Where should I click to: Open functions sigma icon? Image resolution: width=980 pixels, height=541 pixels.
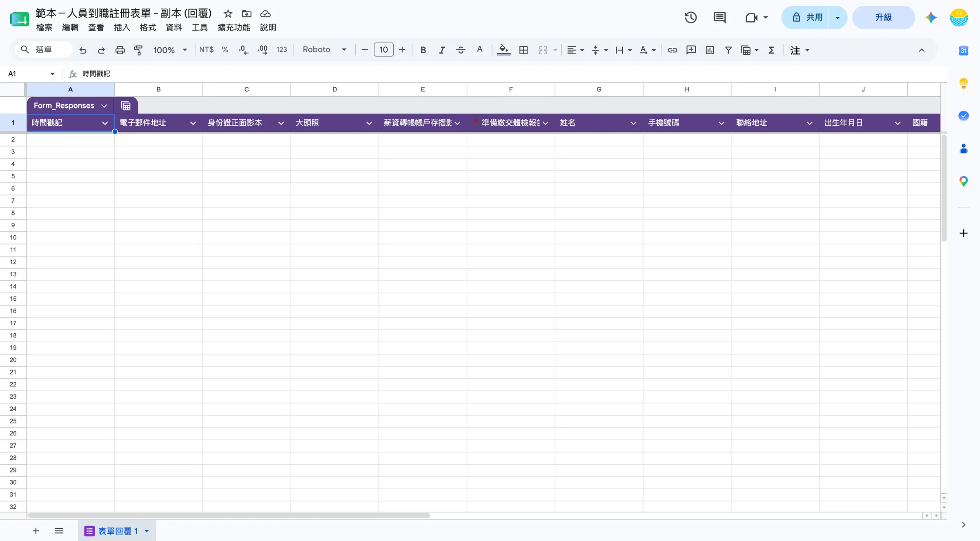pos(771,50)
